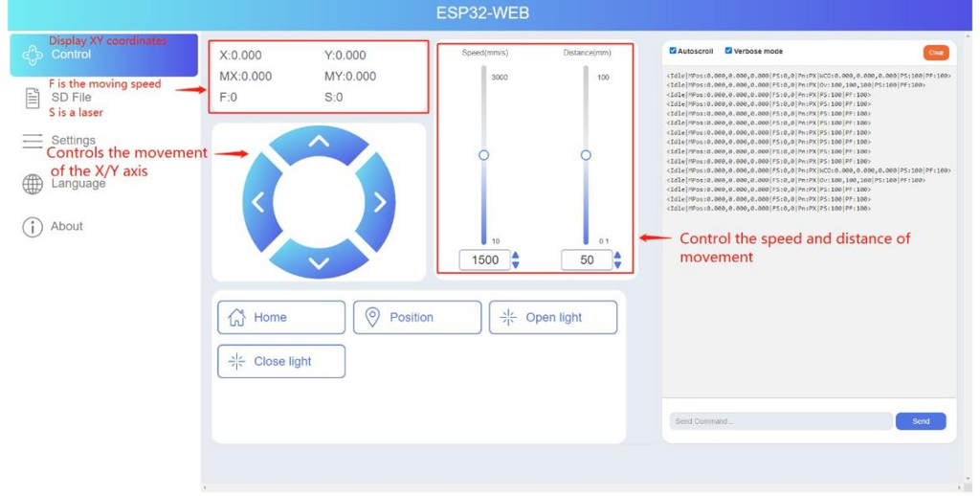Clear the console log with Clear

[935, 53]
